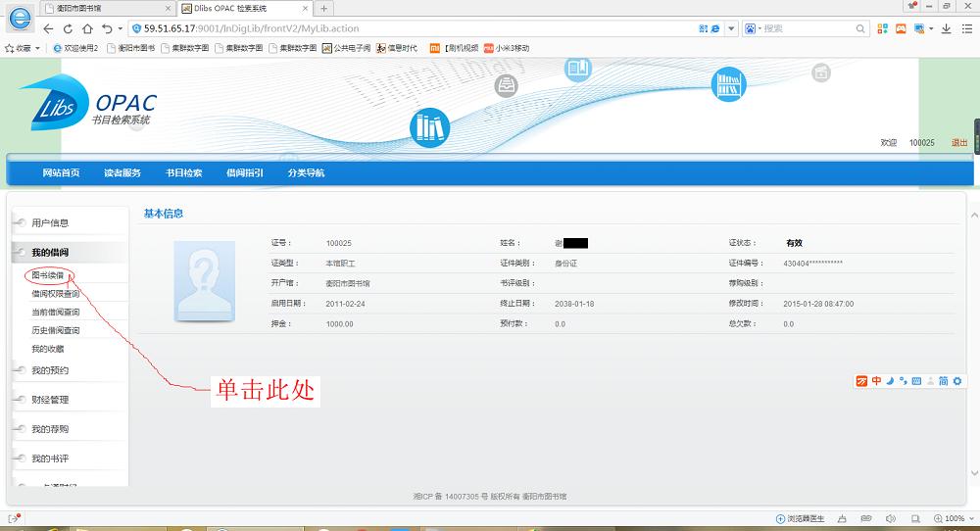Click the books icon on banner wave
980x531 pixels.
coord(430,127)
